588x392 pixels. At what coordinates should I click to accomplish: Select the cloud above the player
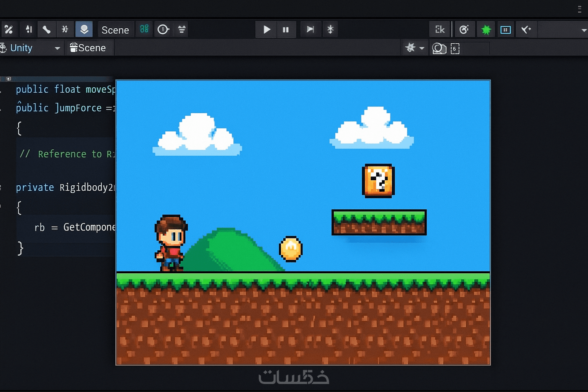[x=197, y=134]
